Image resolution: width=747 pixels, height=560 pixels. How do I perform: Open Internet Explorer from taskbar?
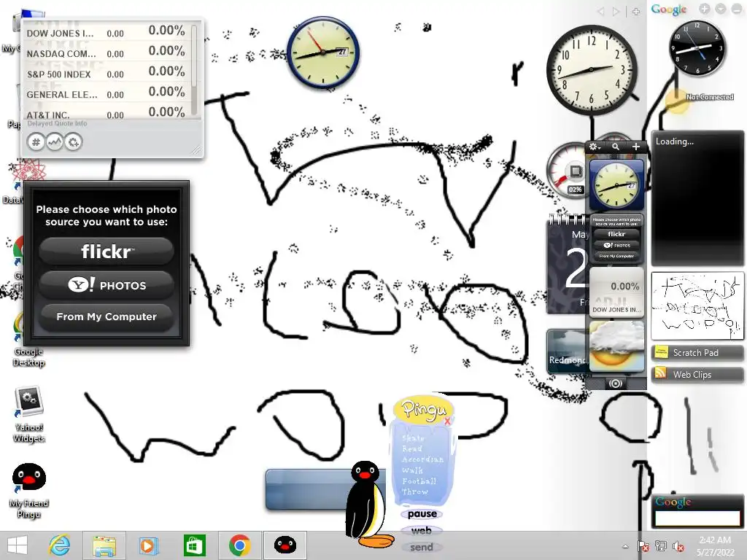(60, 545)
